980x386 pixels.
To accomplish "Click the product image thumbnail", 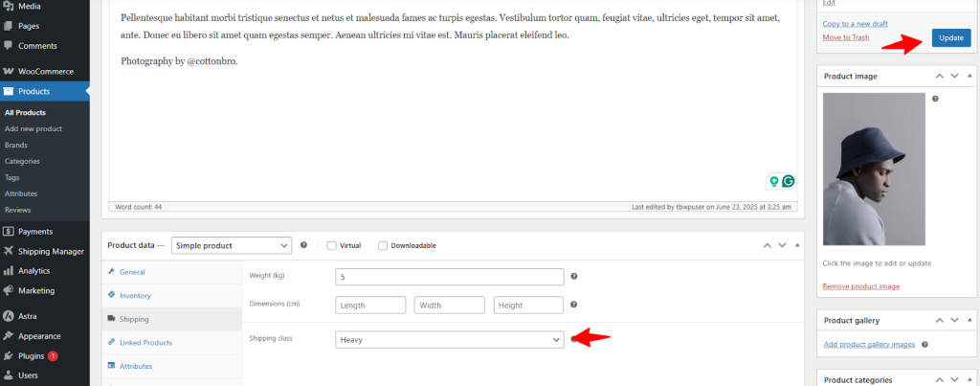I will (874, 170).
